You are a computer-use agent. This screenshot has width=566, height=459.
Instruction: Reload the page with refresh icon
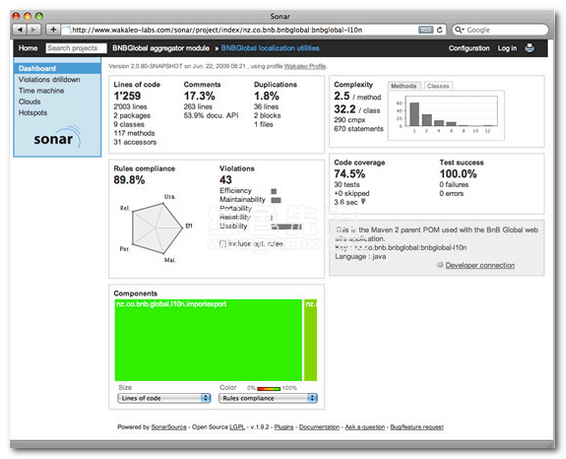pyautogui.click(x=439, y=30)
